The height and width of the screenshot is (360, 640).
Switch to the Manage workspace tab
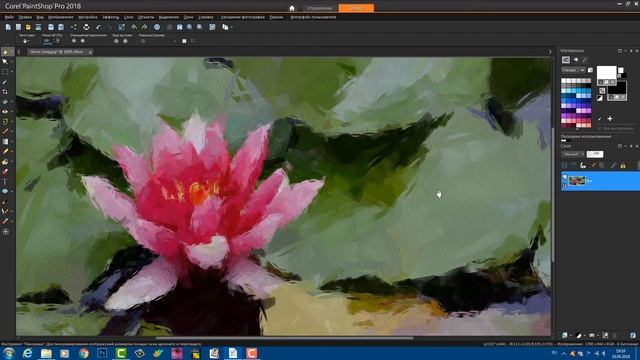click(x=320, y=8)
